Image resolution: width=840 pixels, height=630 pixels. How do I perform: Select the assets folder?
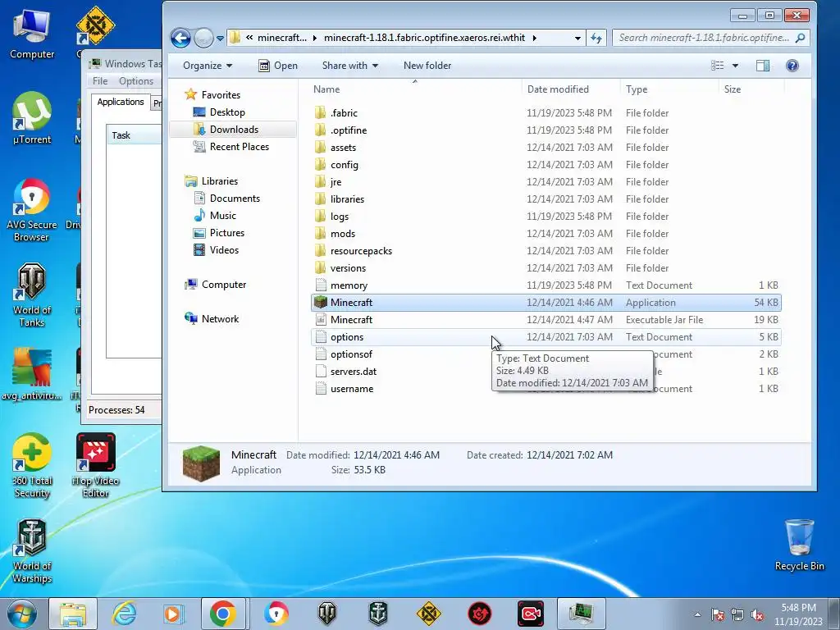coord(546,148)
